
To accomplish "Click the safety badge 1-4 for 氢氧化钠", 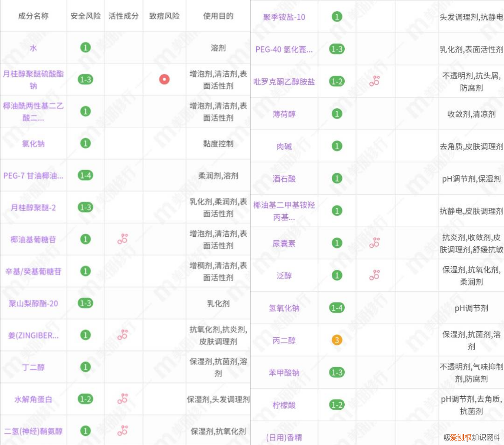I will click(337, 308).
